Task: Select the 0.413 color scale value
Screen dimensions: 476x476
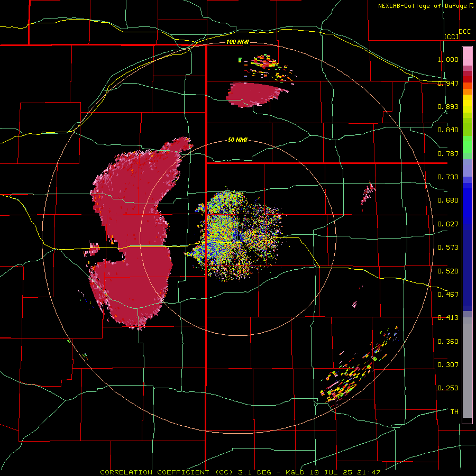Action: (448, 318)
